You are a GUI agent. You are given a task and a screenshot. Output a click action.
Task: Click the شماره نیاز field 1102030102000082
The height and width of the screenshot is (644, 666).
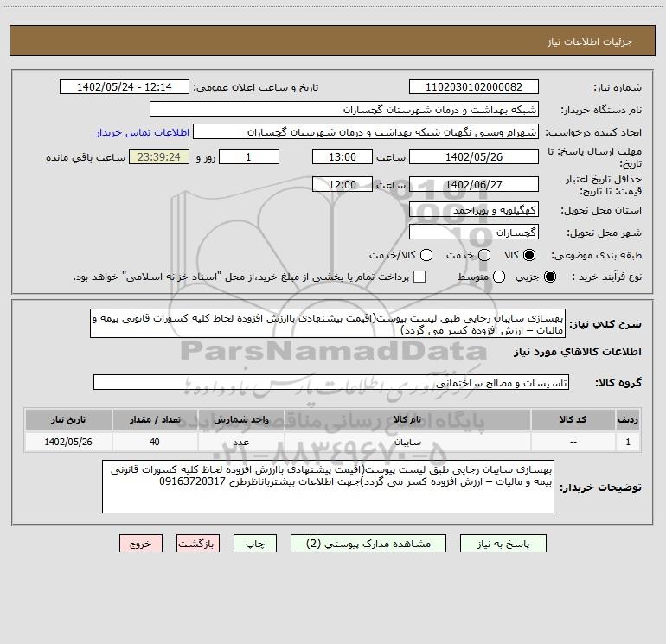coord(474,86)
